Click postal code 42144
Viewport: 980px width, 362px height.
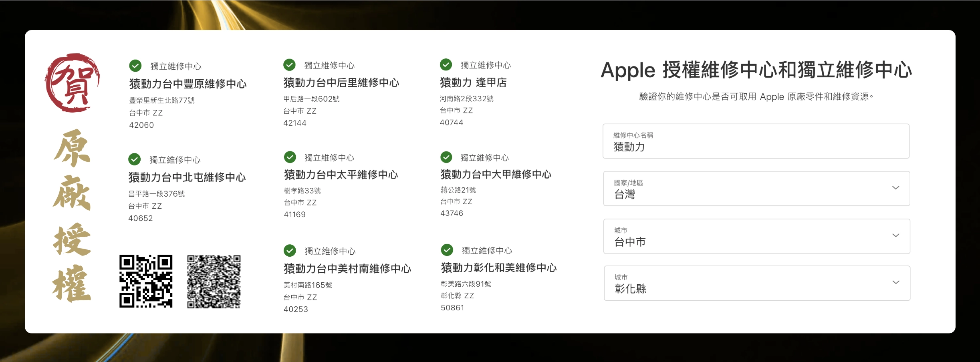(x=295, y=123)
